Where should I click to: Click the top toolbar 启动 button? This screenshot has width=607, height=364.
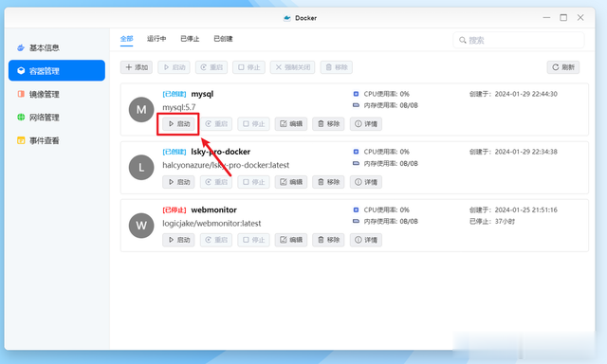174,67
